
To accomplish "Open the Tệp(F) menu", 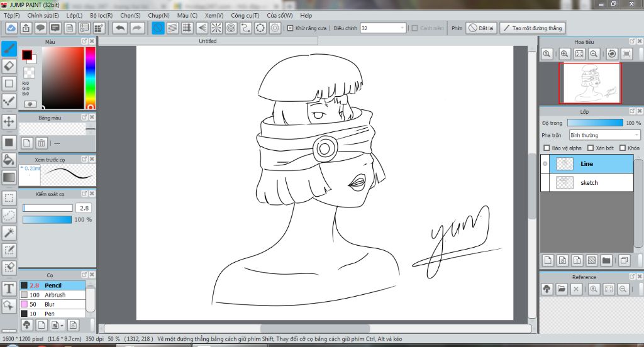I will pyautogui.click(x=11, y=15).
